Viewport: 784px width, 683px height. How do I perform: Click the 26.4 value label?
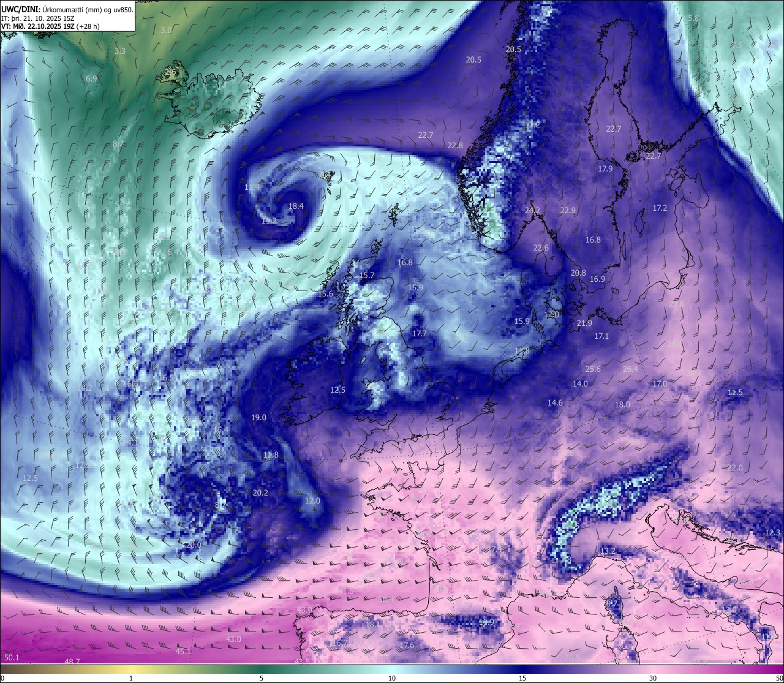630,369
